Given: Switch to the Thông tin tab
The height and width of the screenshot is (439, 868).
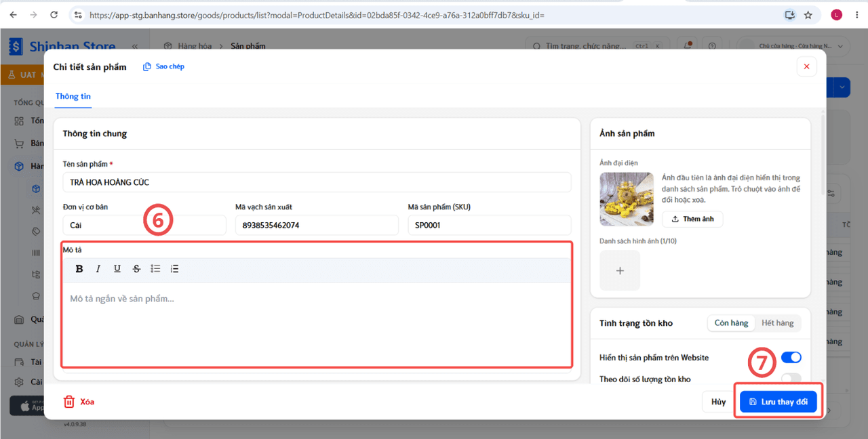Looking at the screenshot, I should 73,96.
